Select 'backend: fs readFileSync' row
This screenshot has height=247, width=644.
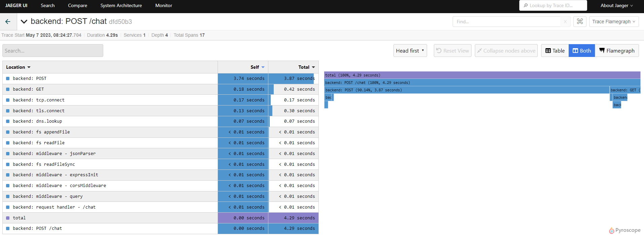click(160, 164)
